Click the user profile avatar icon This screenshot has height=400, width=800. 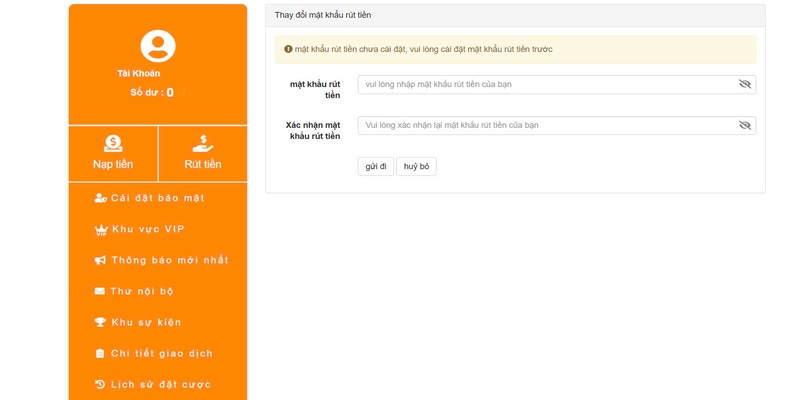click(158, 46)
